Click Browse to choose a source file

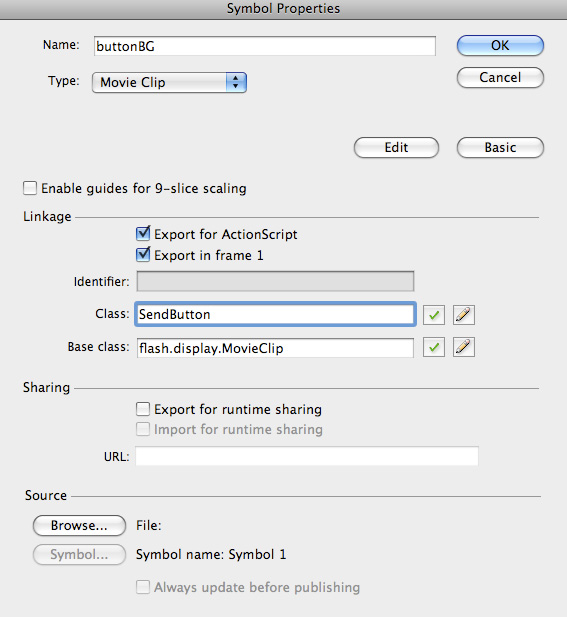(79, 526)
